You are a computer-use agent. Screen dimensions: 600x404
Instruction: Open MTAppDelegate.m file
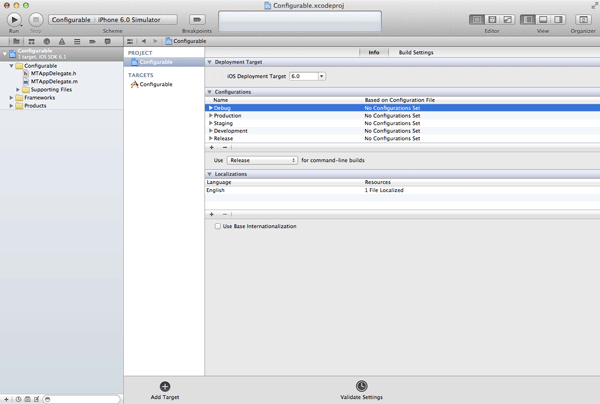(x=51, y=81)
